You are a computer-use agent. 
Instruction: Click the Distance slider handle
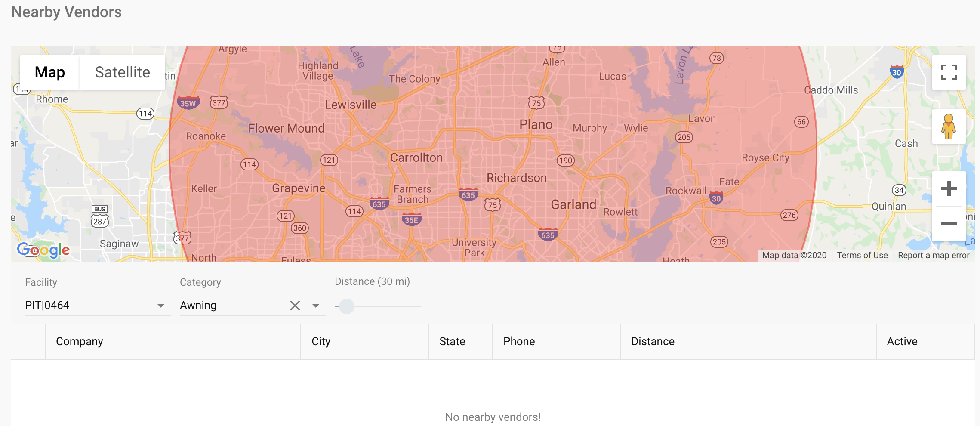347,306
